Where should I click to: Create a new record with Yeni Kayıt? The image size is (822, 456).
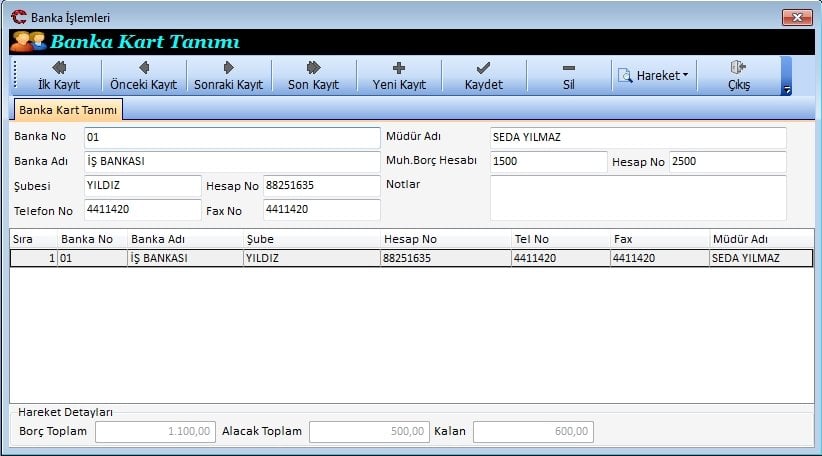coord(398,75)
